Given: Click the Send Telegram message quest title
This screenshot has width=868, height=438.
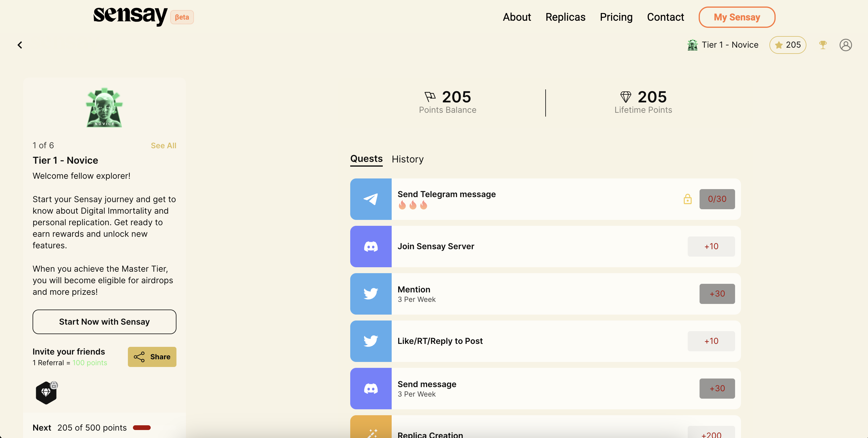Looking at the screenshot, I should coord(446,194).
